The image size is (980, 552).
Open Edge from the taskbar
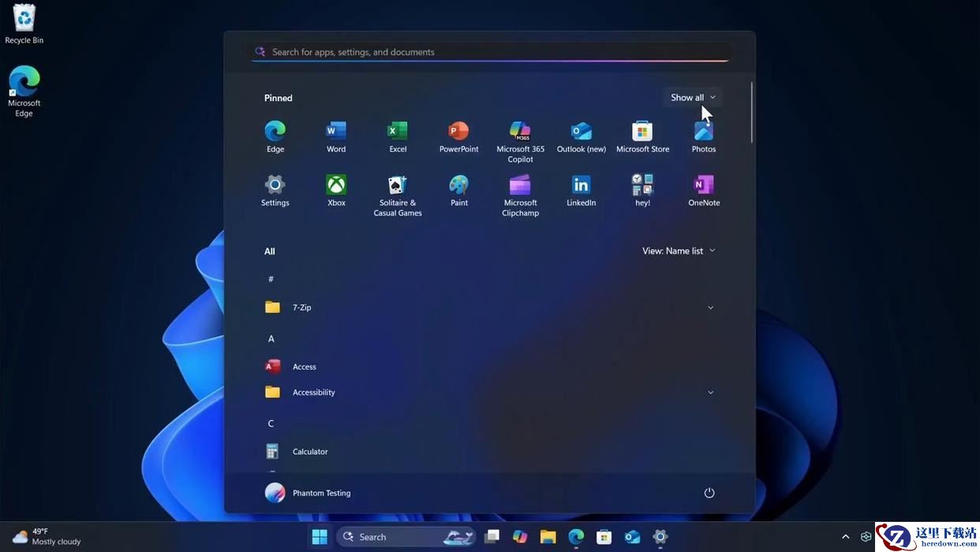(x=576, y=537)
